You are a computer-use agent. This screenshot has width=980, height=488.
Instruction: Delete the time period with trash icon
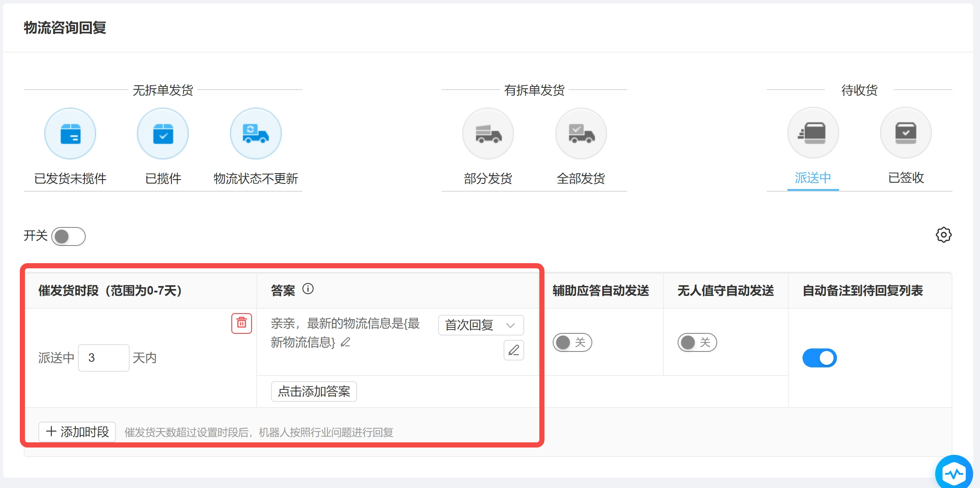point(242,323)
